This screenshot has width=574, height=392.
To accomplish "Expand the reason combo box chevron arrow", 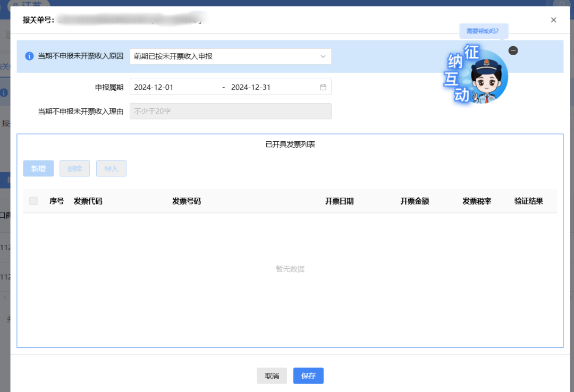I will (323, 56).
